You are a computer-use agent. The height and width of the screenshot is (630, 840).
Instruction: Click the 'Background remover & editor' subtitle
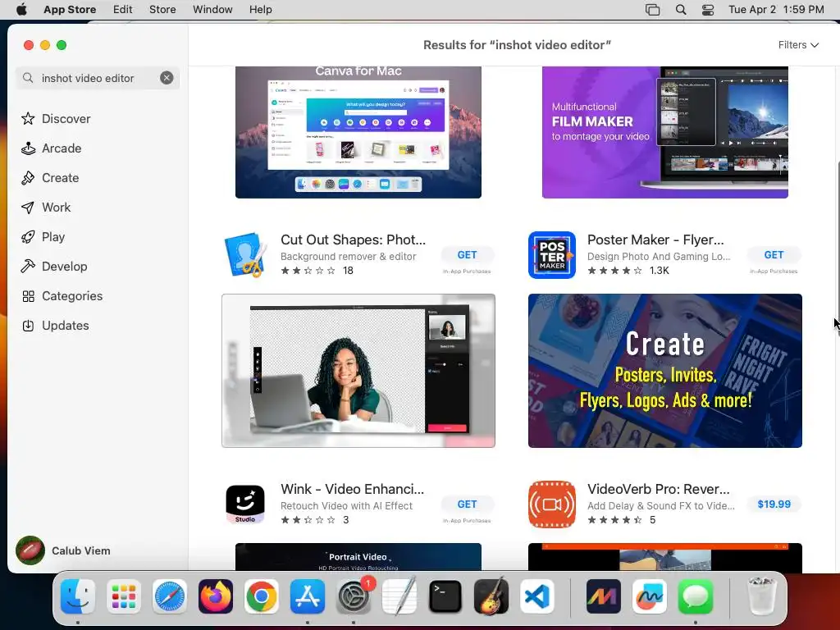click(348, 257)
